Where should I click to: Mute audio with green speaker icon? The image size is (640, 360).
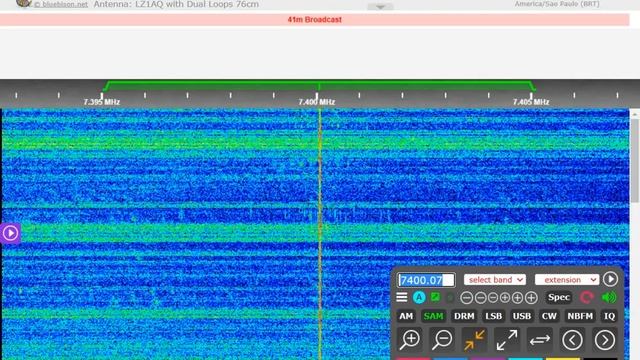[x=609, y=297]
